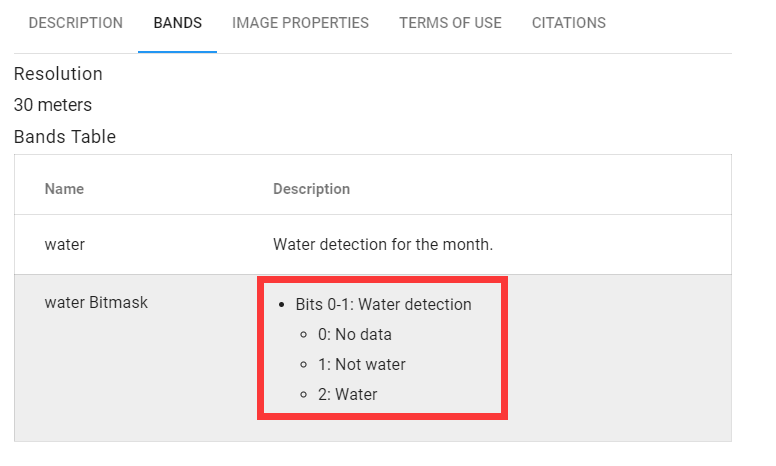
Task: Click the 'Bits 0-1: Water detection' entry
Action: coord(383,304)
